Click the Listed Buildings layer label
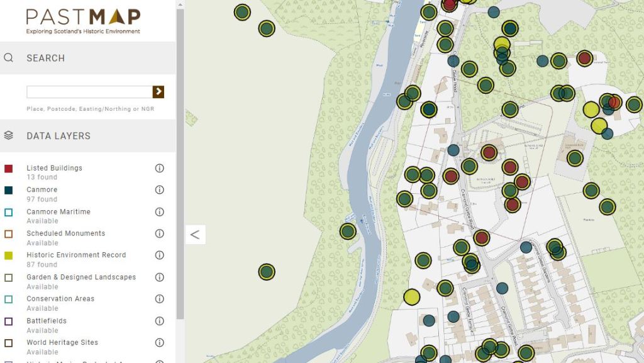 point(54,168)
